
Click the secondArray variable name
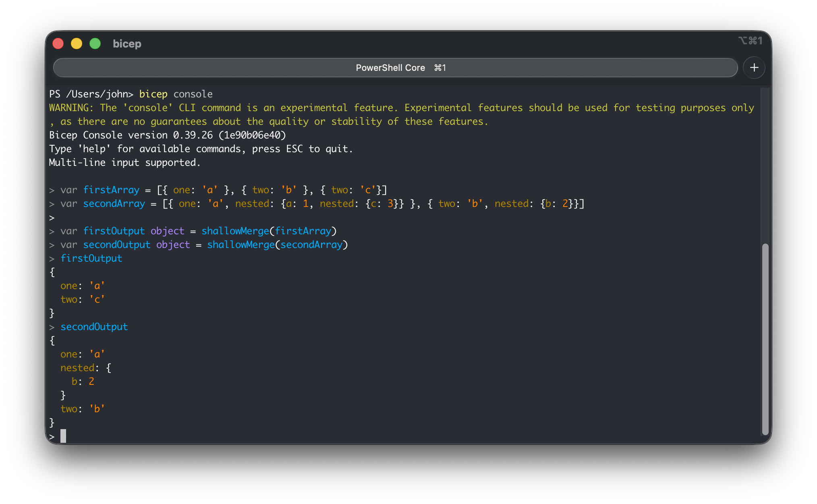click(114, 204)
